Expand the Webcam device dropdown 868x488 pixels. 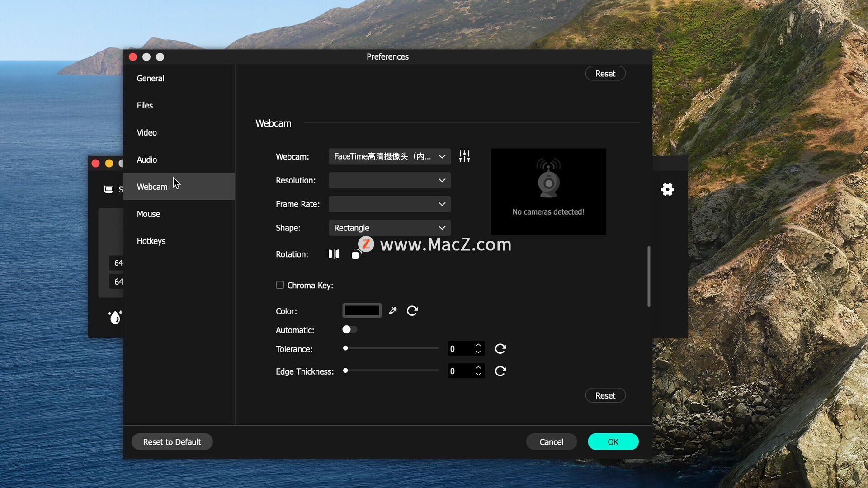point(389,156)
